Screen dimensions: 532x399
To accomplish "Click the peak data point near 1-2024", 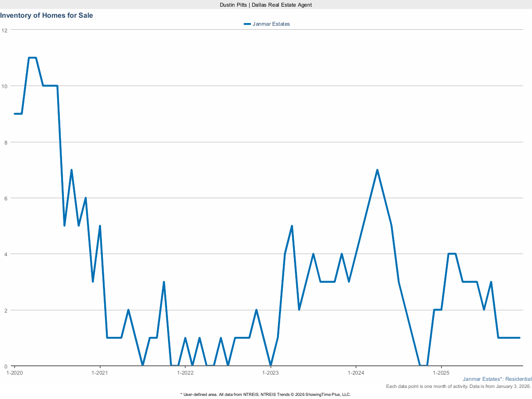I will 377,169.
